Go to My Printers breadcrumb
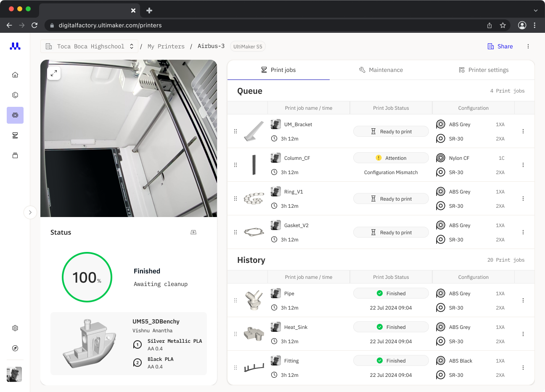545x392 pixels. (x=166, y=46)
